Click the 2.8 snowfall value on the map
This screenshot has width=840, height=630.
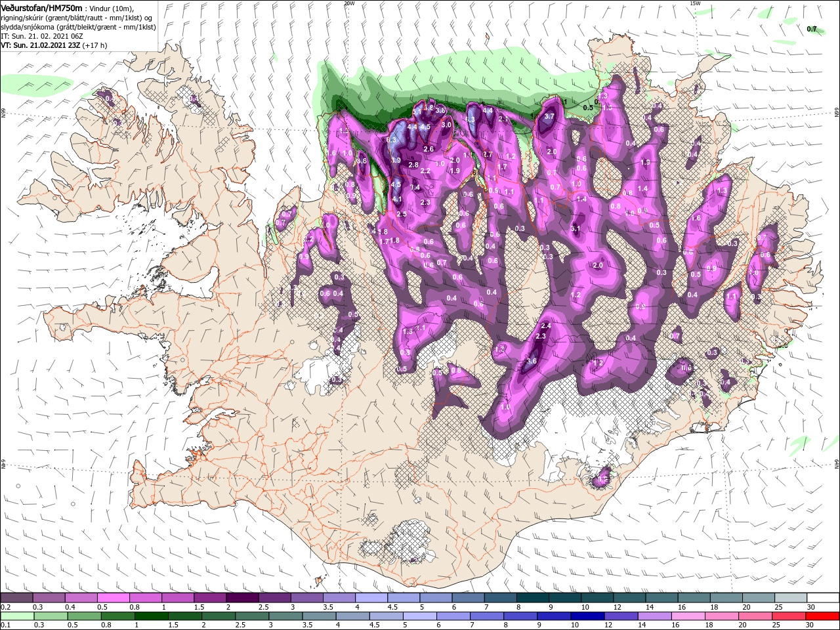(413, 165)
